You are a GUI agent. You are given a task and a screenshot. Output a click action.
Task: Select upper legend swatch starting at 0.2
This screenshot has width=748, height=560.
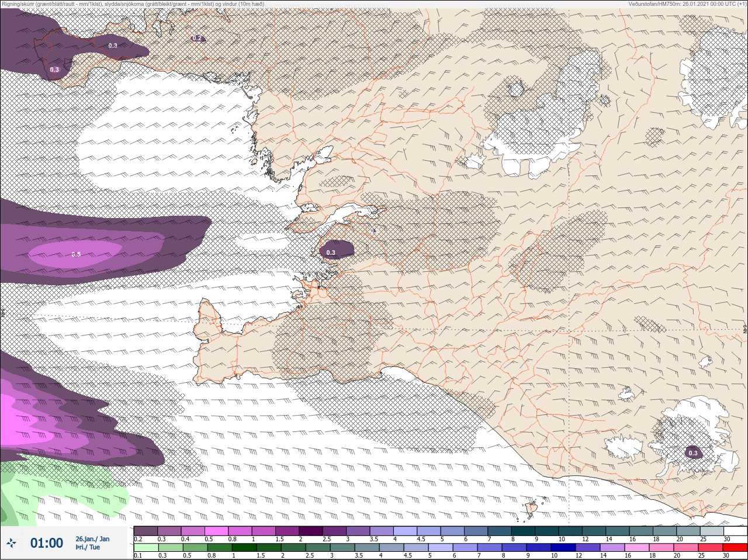(146, 531)
